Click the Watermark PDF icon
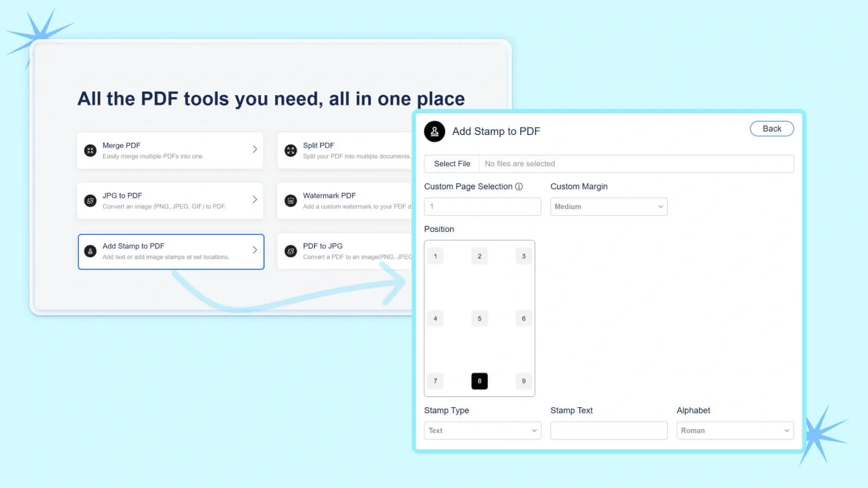The image size is (868, 488). (x=291, y=201)
